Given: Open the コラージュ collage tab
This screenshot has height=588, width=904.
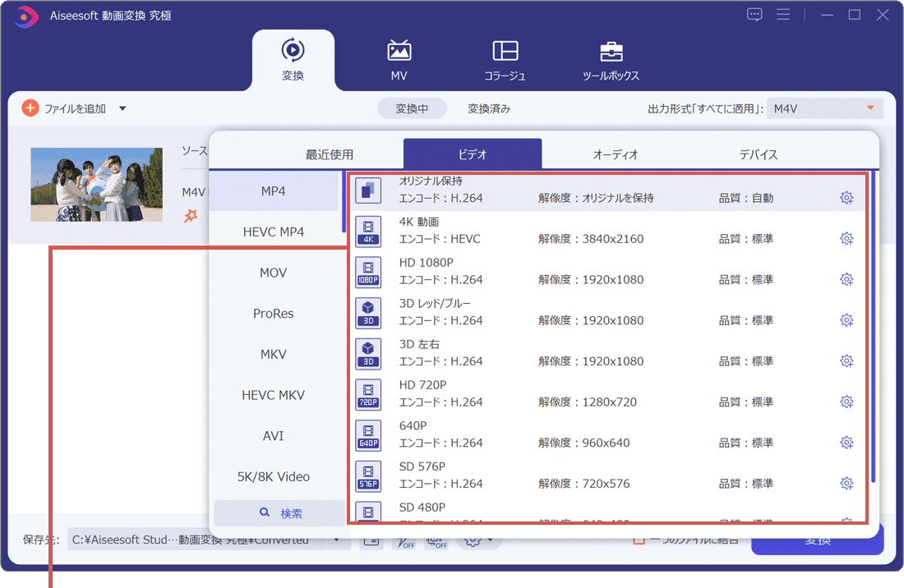Looking at the screenshot, I should click(505, 59).
